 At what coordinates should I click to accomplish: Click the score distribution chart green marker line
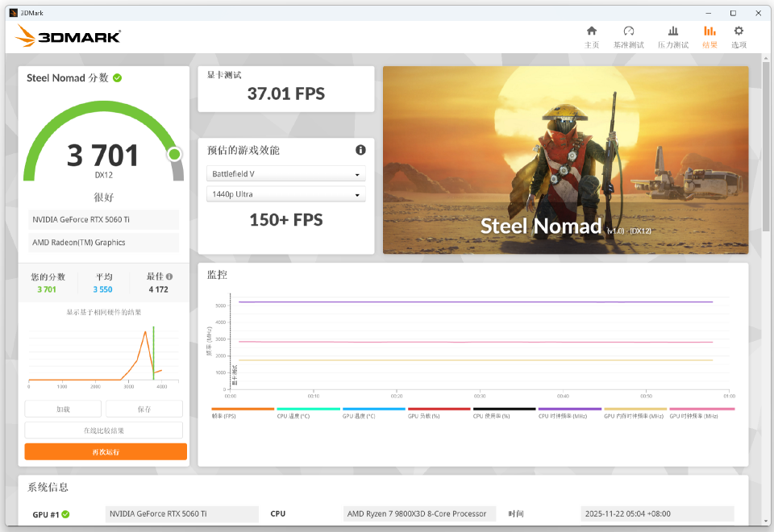153,353
